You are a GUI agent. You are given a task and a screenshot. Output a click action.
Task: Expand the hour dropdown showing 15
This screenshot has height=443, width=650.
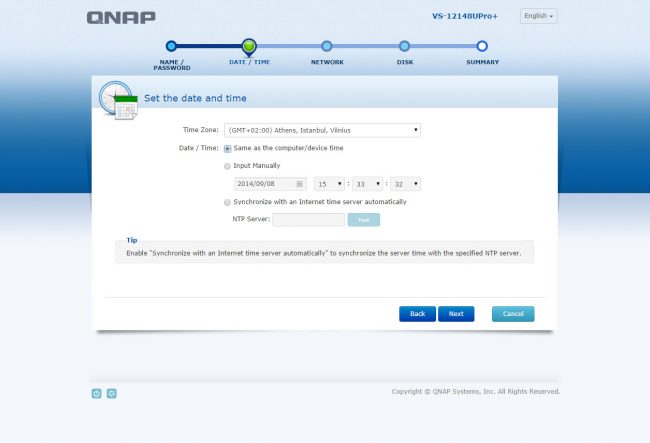pyautogui.click(x=329, y=184)
